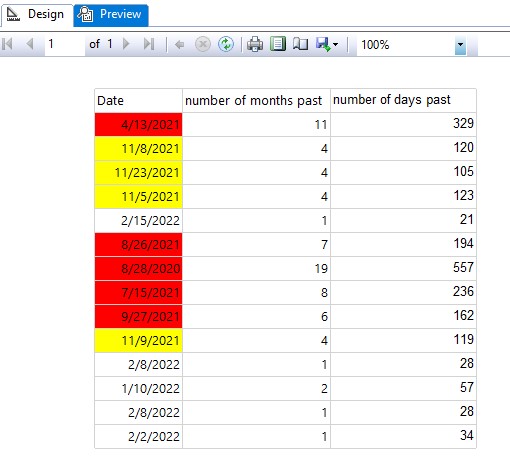Toggle Print Layout view
The image size is (510, 462).
(x=278, y=44)
